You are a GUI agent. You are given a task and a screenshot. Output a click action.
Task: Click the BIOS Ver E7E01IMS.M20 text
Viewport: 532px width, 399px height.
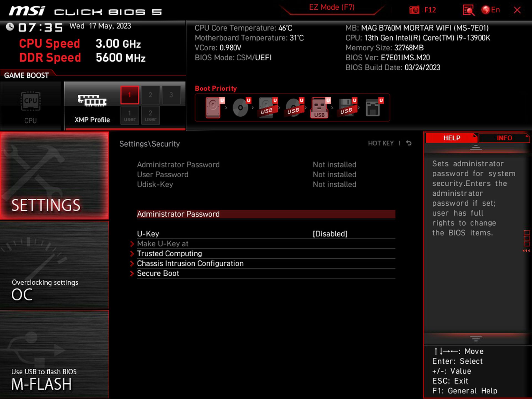(x=388, y=58)
